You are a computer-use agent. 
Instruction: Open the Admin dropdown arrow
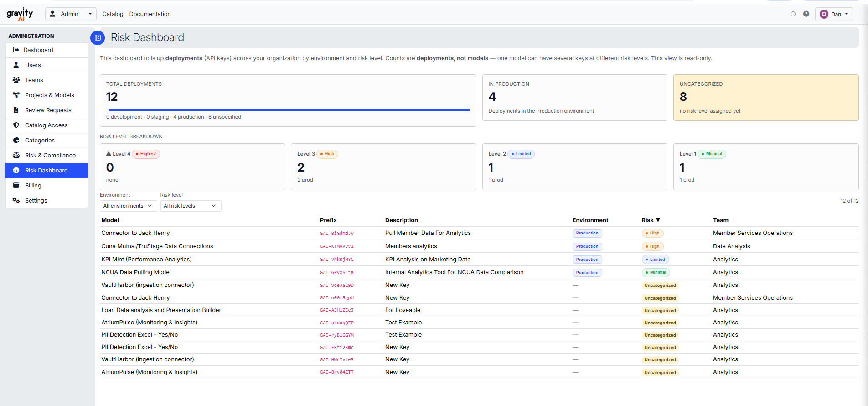click(90, 14)
